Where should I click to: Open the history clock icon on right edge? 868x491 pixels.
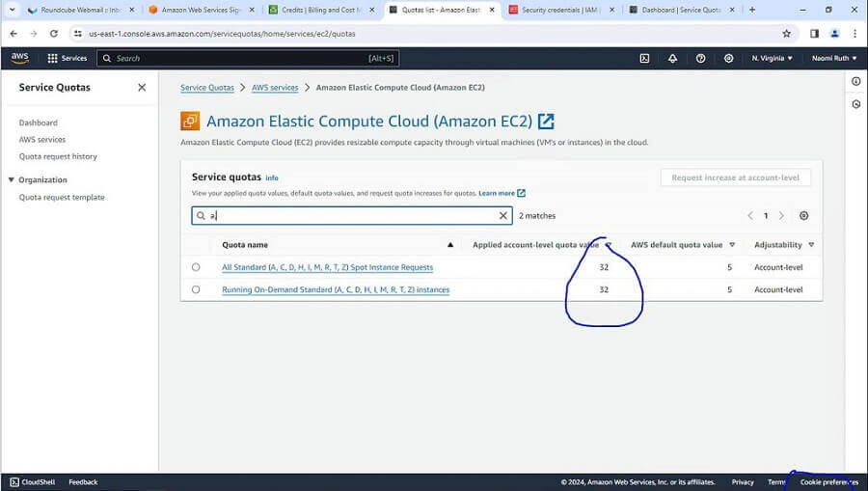tap(855, 104)
